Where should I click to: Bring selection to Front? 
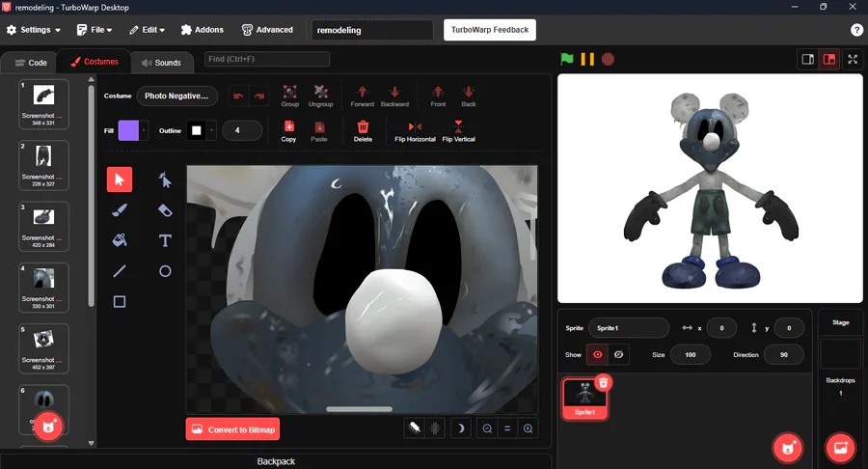(438, 96)
